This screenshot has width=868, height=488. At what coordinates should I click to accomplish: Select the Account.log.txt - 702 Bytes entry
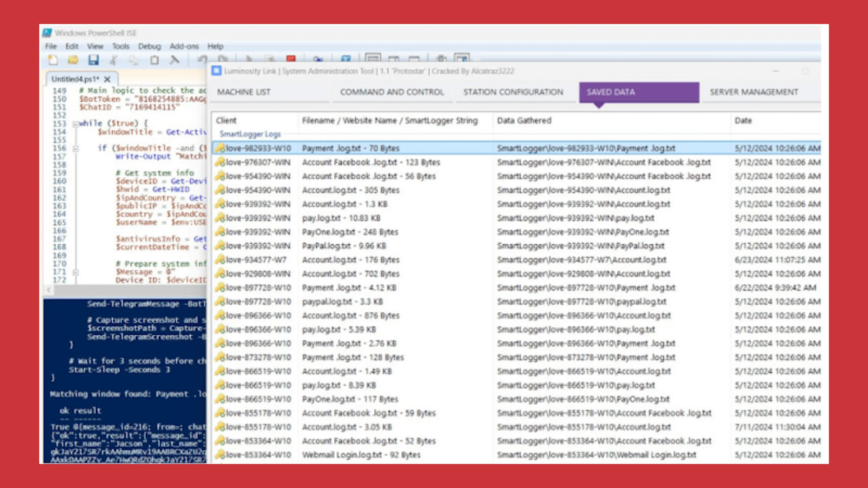351,274
